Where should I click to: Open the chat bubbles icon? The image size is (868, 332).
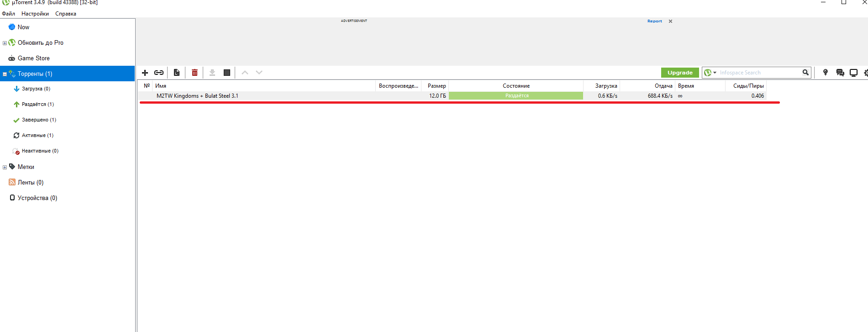840,73
